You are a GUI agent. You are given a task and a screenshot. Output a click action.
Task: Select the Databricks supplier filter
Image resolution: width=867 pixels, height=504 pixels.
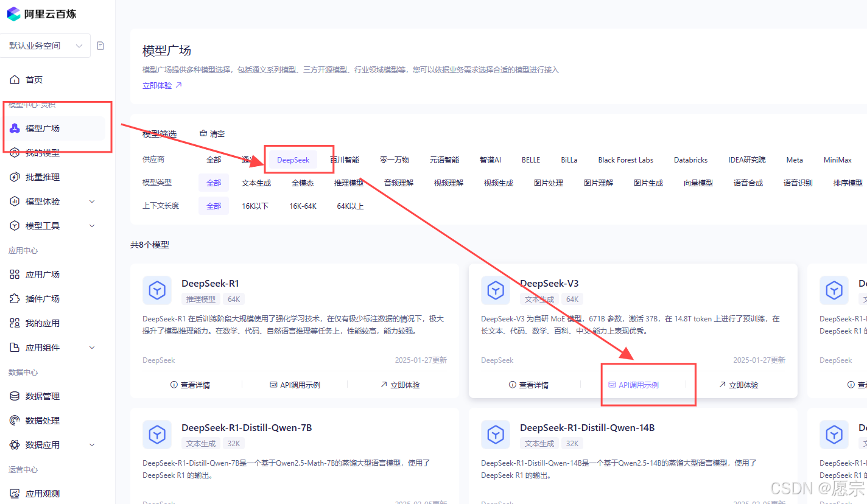coord(690,160)
